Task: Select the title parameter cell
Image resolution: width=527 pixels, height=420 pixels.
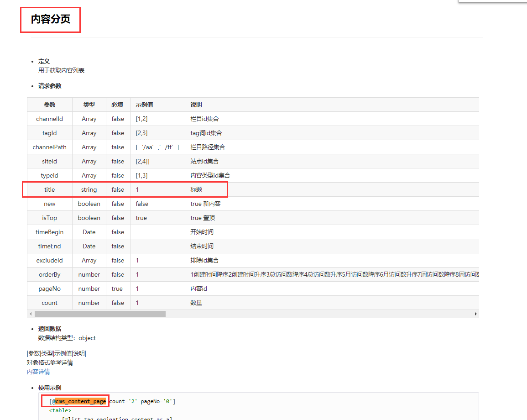Action: click(x=49, y=189)
